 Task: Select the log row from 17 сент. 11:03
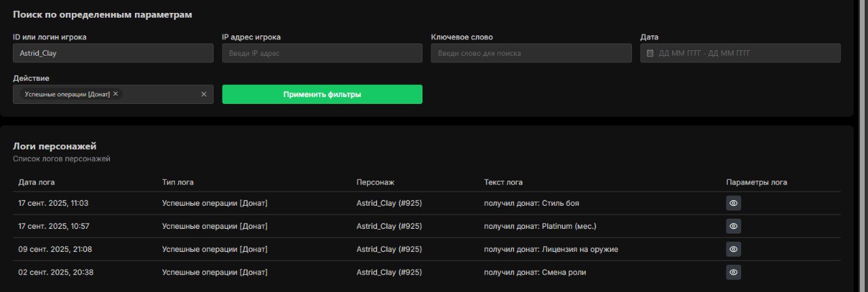[427, 203]
